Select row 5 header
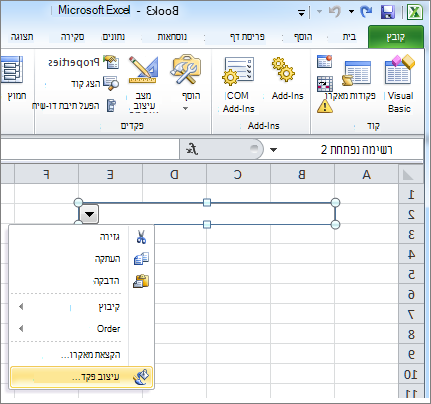The image size is (431, 404). 411,274
